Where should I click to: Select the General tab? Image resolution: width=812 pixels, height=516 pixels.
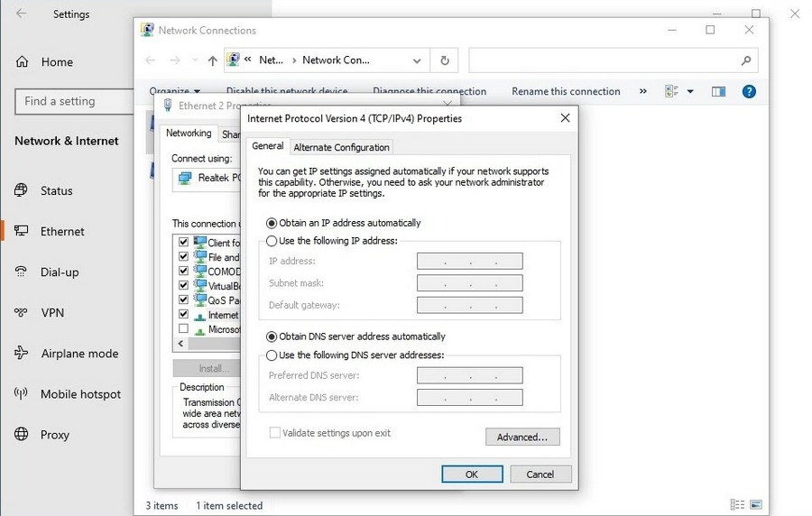pos(268,146)
